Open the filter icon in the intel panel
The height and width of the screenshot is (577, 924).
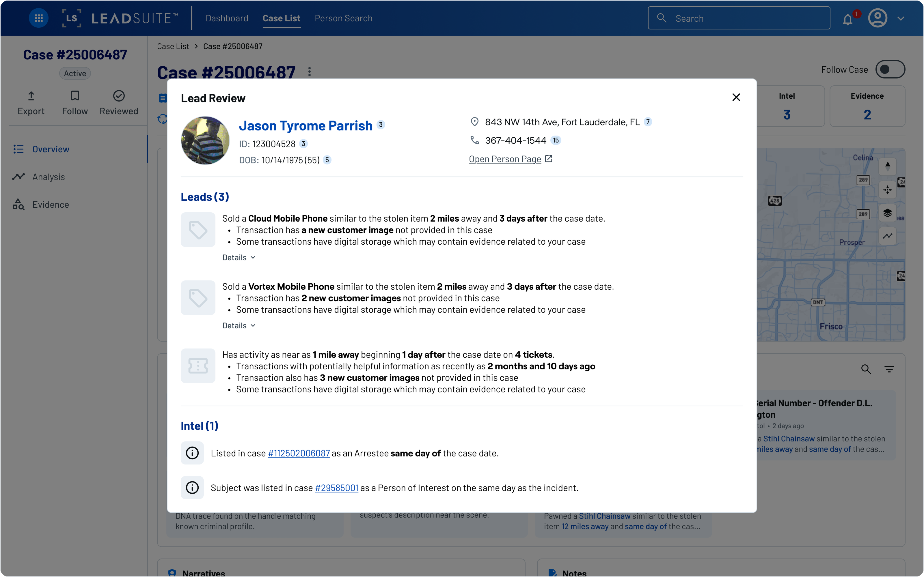click(x=890, y=369)
